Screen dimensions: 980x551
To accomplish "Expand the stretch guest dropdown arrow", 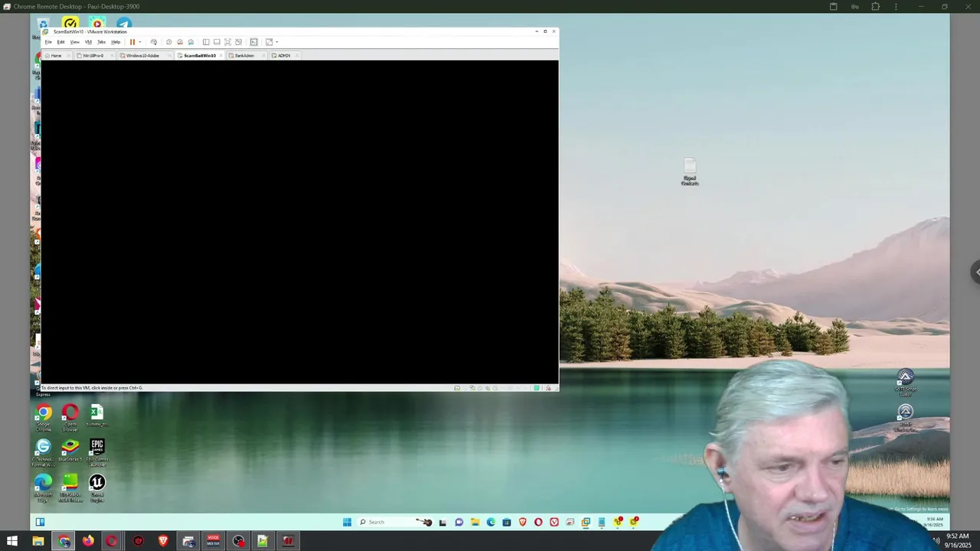I will click(277, 42).
